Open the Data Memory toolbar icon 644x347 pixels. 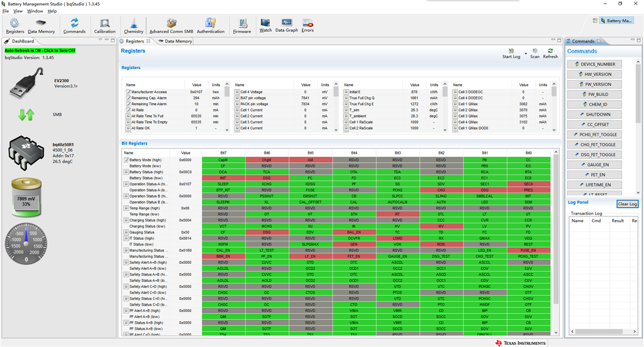[x=41, y=26]
